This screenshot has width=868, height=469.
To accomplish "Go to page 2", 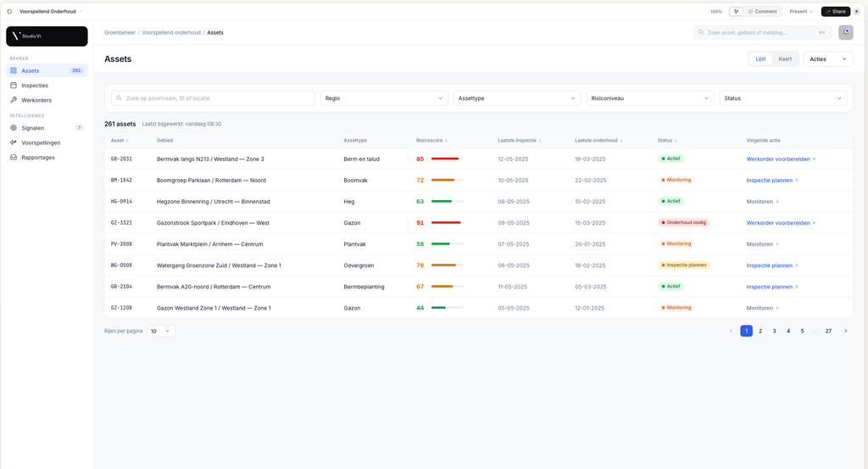I will 760,331.
